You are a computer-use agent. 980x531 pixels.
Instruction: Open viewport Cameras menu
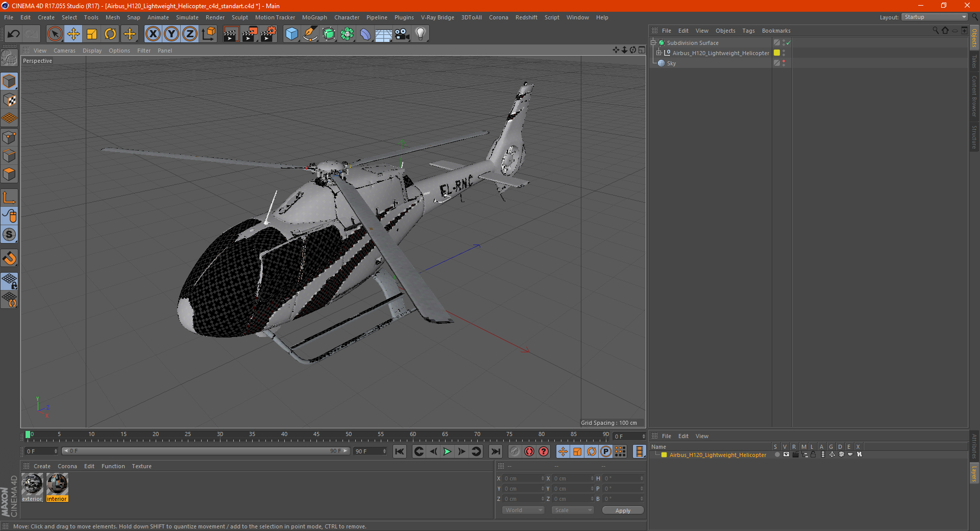click(x=64, y=51)
